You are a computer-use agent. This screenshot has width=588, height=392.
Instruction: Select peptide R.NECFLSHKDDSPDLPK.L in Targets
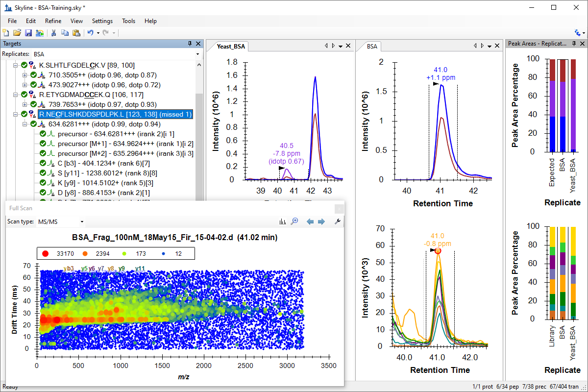point(115,114)
